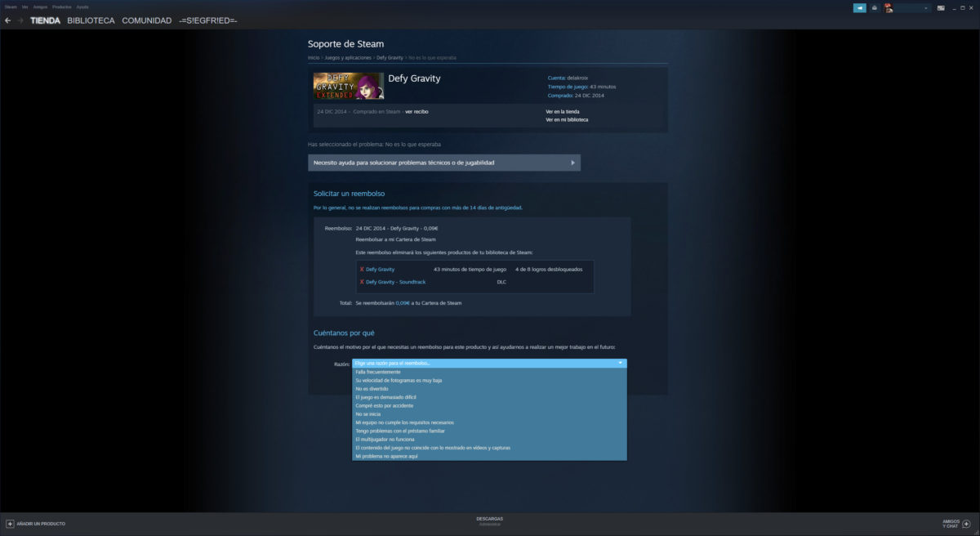Click the forward navigation arrow
This screenshot has width=980, height=536.
[x=19, y=20]
